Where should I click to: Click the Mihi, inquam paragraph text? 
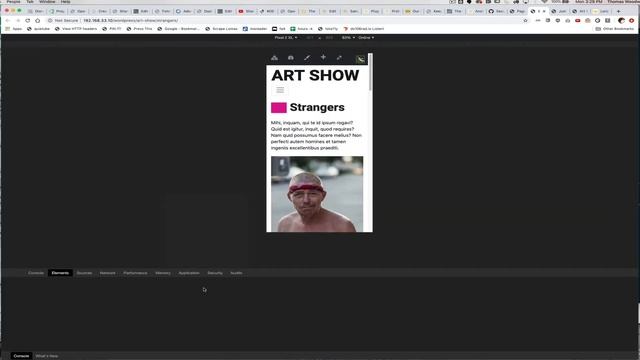click(x=316, y=135)
